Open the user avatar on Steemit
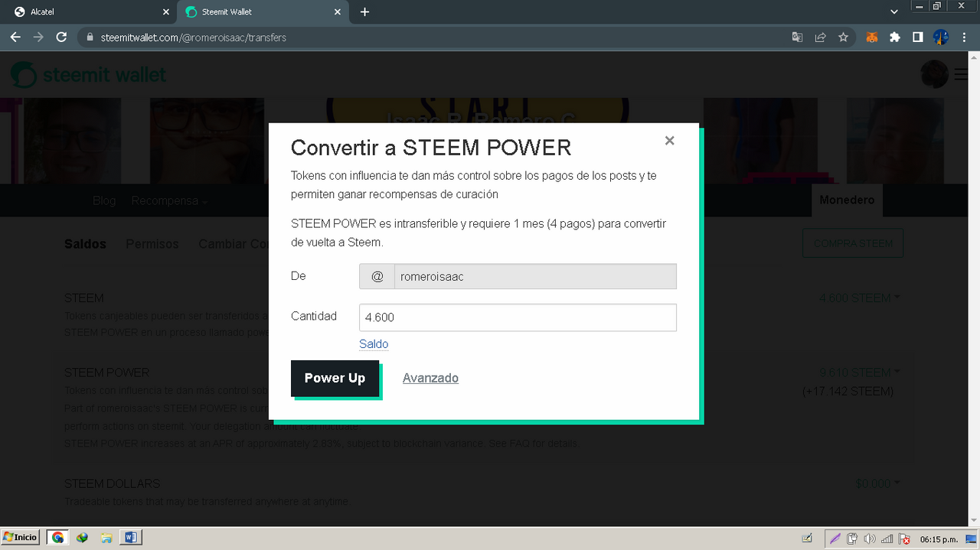This screenshot has height=550, width=980. [935, 74]
